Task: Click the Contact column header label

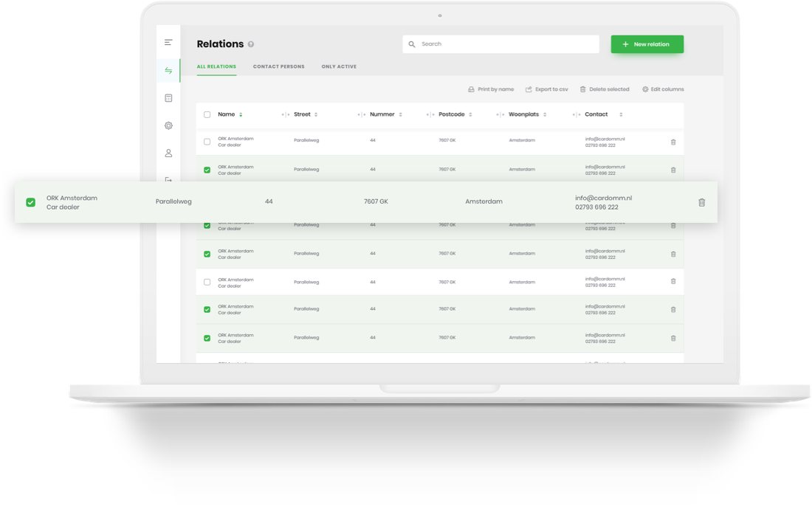Action: tap(596, 114)
